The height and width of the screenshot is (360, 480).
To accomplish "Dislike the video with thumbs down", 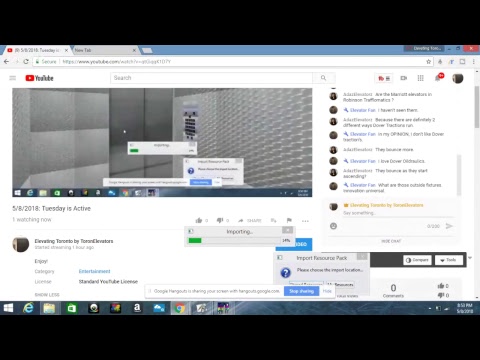I will click(x=220, y=220).
